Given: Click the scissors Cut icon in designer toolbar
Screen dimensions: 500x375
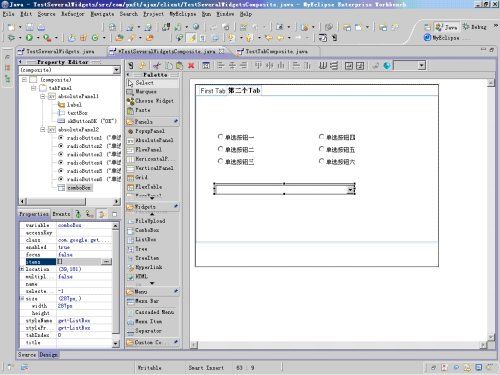Looking at the screenshot, I should point(157,65).
